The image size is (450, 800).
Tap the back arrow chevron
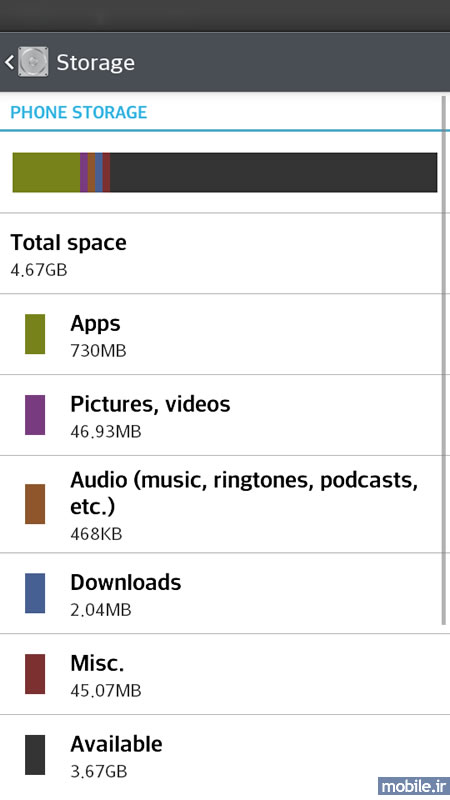pos(9,62)
